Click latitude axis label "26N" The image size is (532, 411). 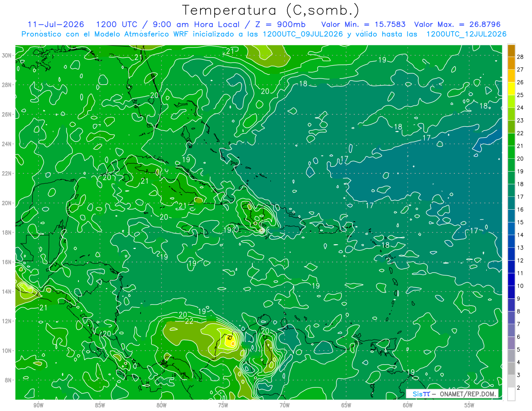7,114
